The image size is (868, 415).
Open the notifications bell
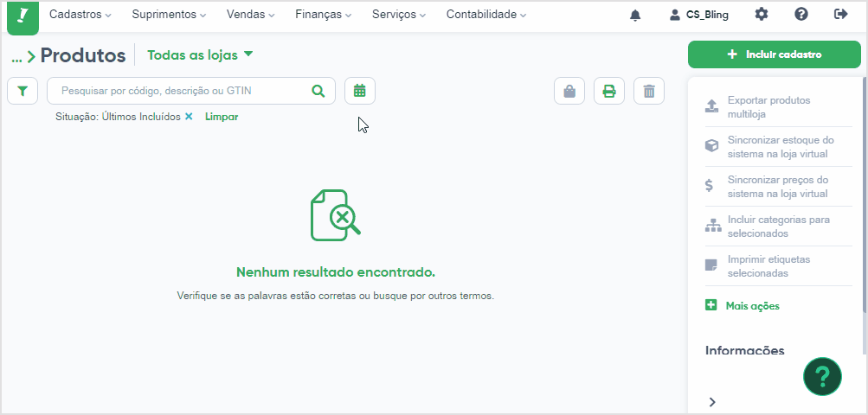click(635, 16)
